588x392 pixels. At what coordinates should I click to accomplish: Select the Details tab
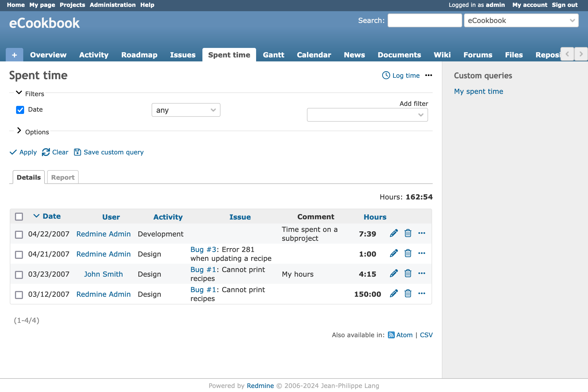click(x=29, y=177)
